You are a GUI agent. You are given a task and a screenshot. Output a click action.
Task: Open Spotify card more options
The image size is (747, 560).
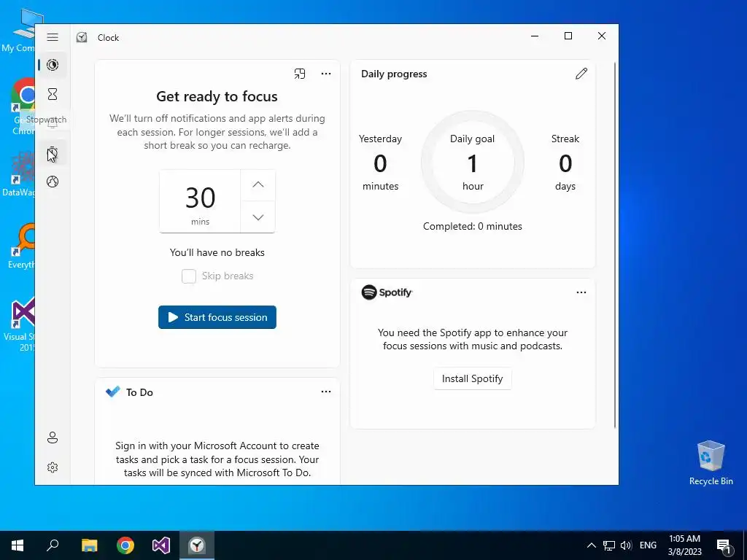[x=581, y=292]
